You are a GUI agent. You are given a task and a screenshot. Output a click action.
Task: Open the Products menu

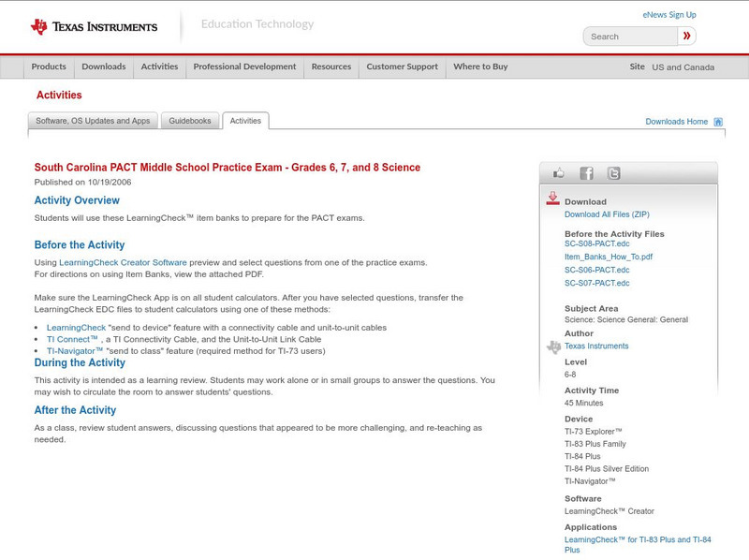tap(49, 66)
